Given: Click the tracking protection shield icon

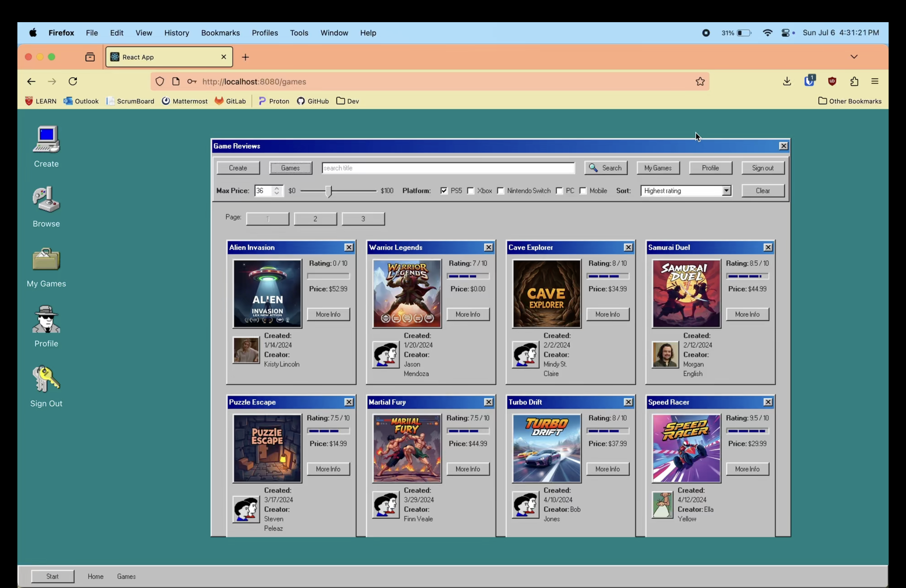Looking at the screenshot, I should [159, 81].
